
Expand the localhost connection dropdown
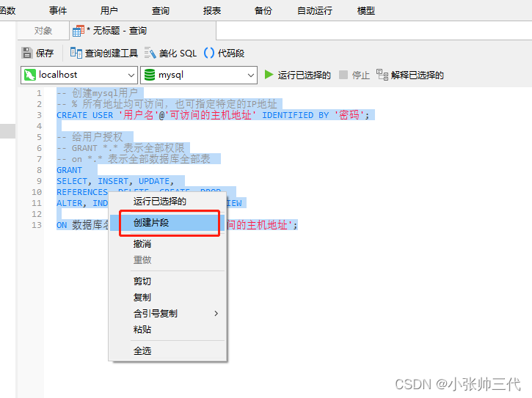point(131,75)
